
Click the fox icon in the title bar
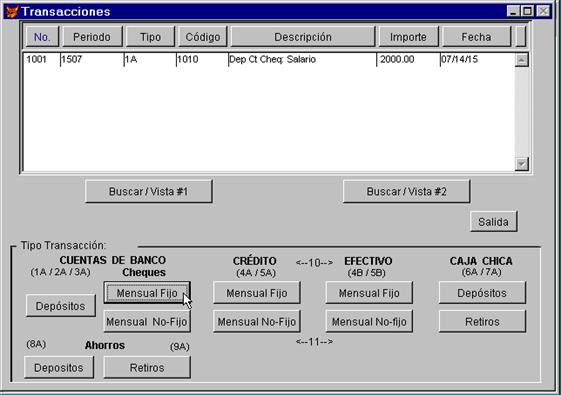[12, 11]
